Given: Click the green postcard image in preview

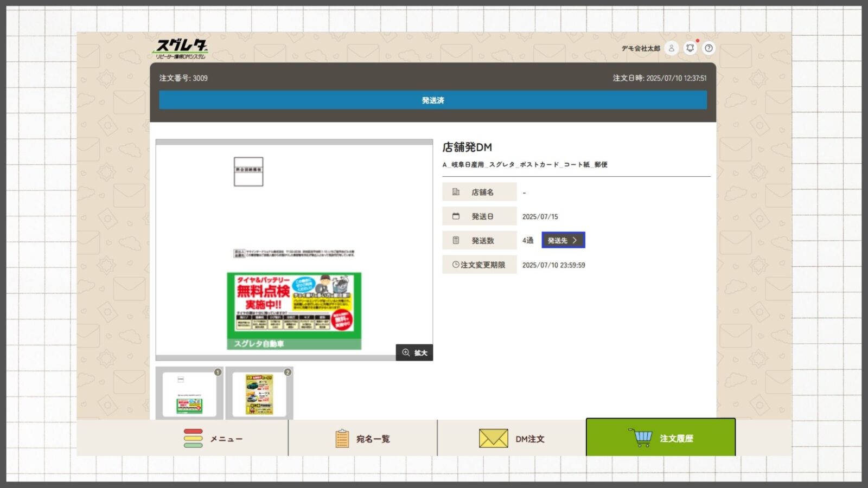Looking at the screenshot, I should point(294,311).
